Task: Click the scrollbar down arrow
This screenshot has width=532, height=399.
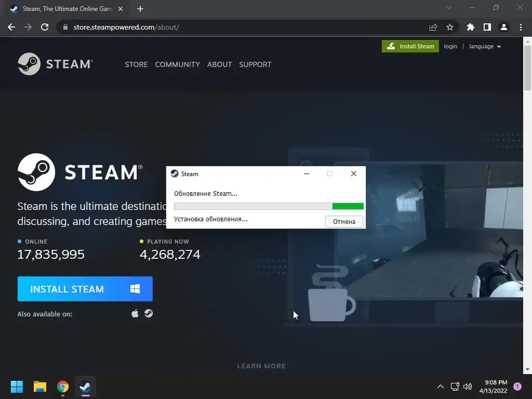Action: (x=528, y=369)
